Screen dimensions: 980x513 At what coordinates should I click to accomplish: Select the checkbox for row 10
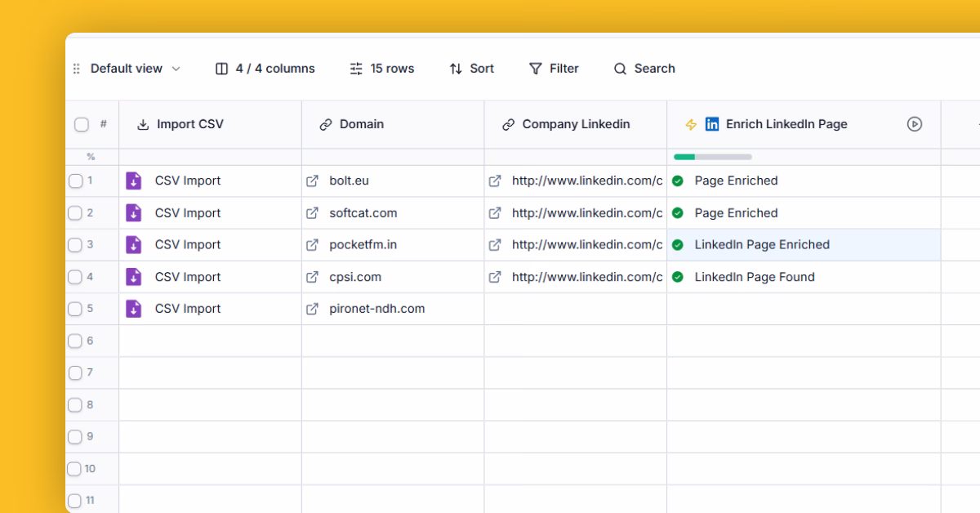[75, 469]
